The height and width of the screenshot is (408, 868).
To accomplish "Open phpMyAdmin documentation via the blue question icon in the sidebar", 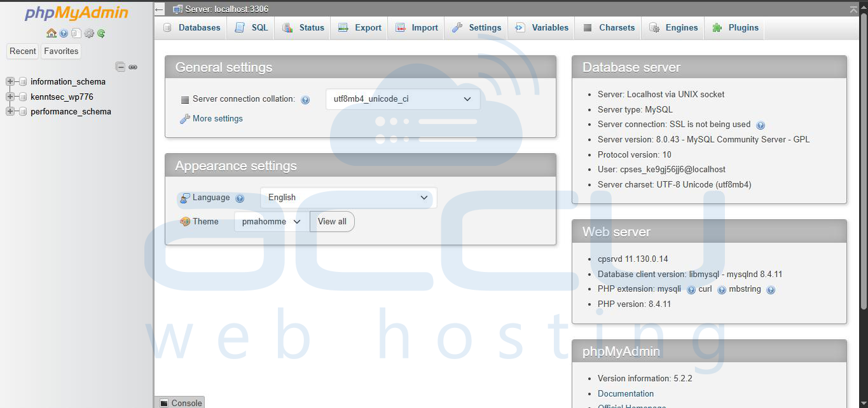I will coord(64,34).
